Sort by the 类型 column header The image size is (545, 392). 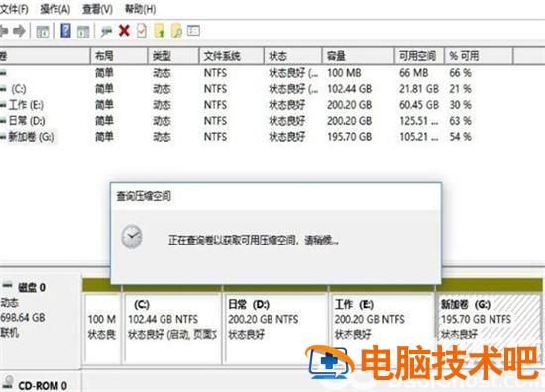173,55
